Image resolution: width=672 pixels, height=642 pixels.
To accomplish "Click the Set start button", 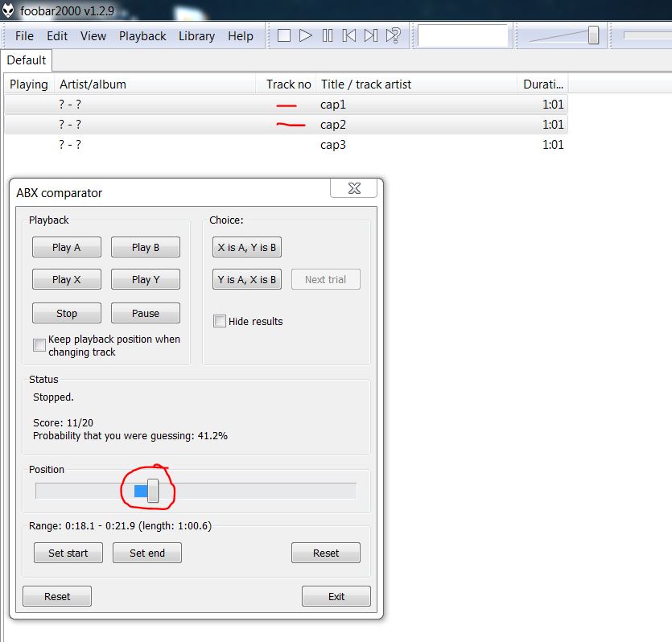I will pos(68,554).
